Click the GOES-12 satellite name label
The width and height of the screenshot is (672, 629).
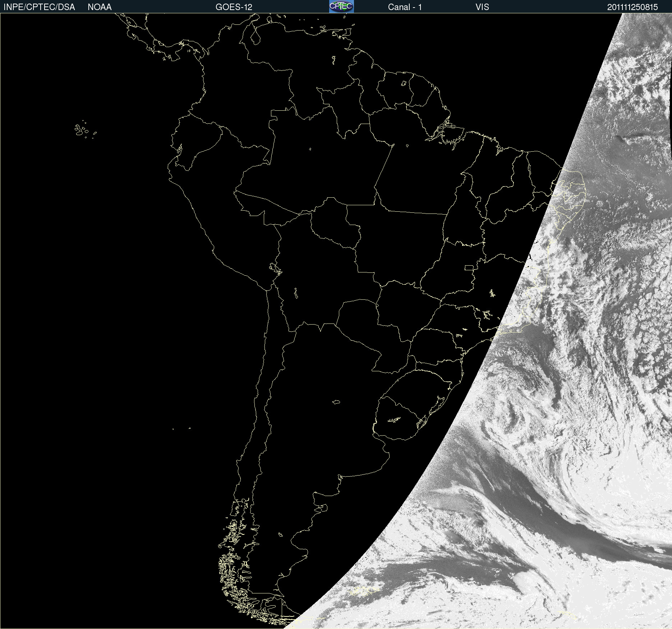pos(234,7)
